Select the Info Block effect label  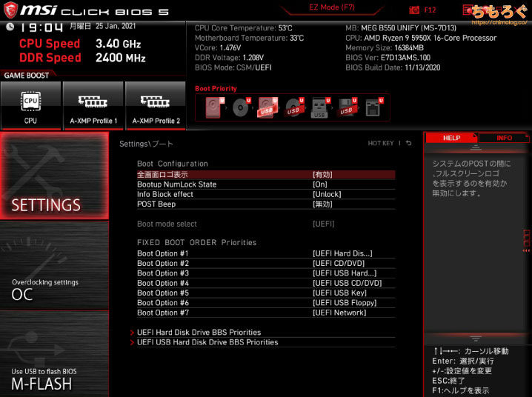tap(165, 194)
